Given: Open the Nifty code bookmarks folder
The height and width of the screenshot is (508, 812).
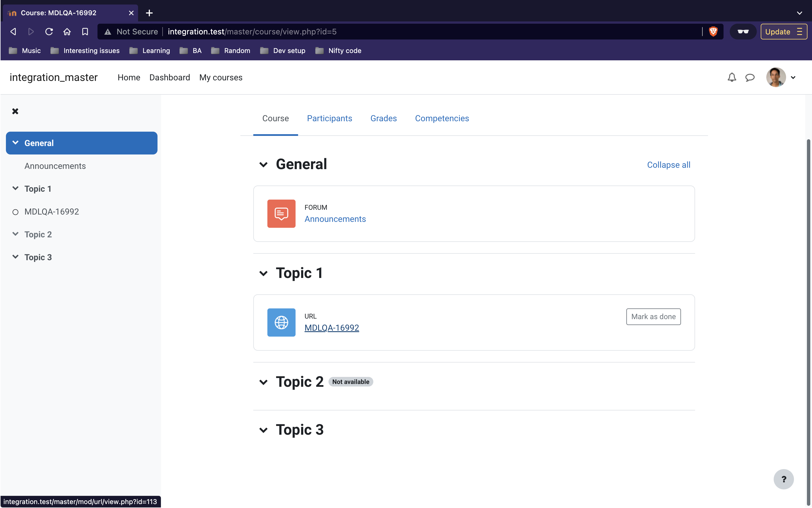Looking at the screenshot, I should pyautogui.click(x=338, y=50).
